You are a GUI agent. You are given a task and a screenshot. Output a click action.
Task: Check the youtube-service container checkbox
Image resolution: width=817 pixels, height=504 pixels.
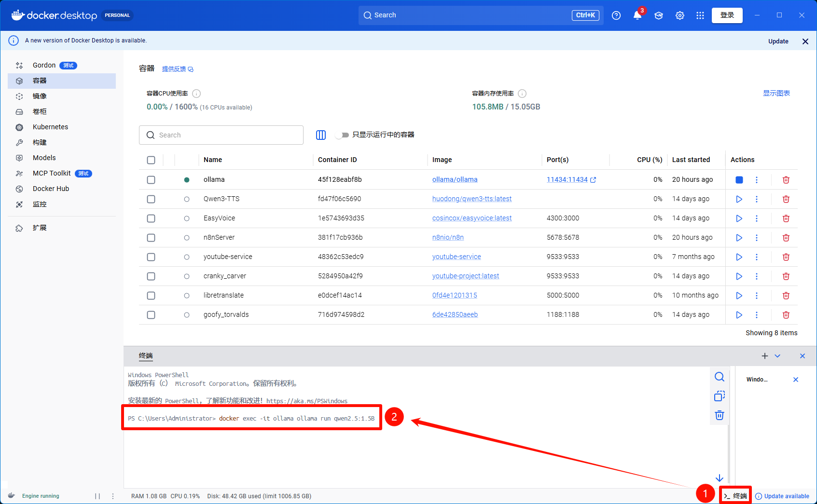151,257
